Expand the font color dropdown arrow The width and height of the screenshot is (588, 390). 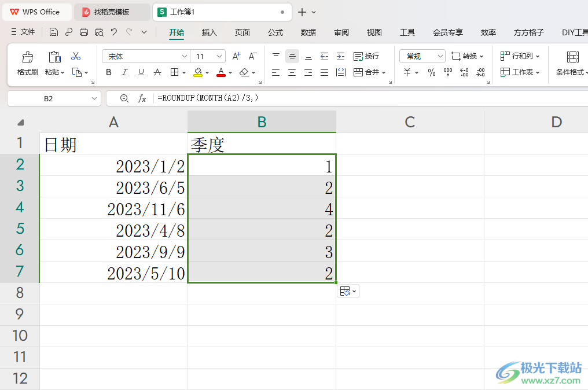tap(230, 73)
